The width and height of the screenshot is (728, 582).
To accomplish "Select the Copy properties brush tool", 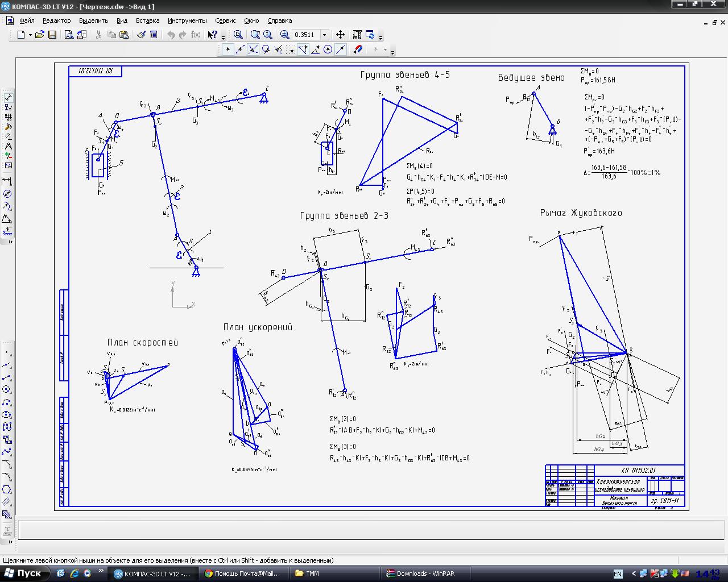I will coord(141,35).
